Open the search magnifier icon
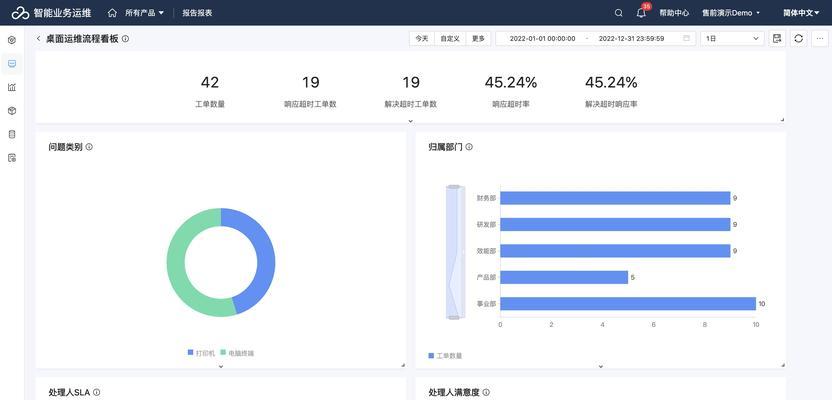The image size is (832, 400). (x=619, y=13)
